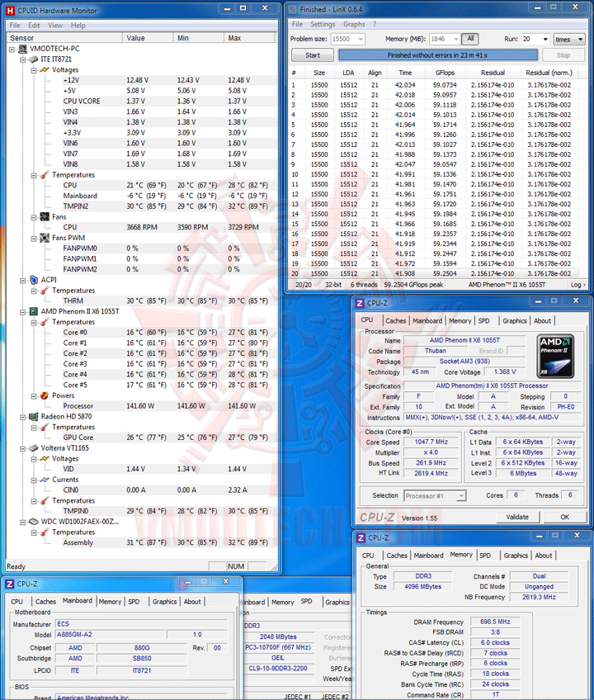Select the Processor power row showing 141.60 W
The height and width of the screenshot is (700, 594).
point(170,406)
